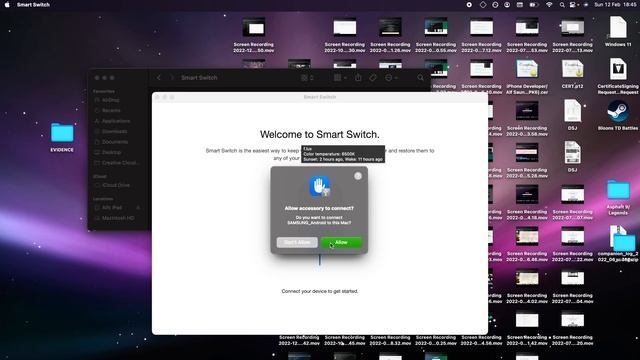This screenshot has width=640, height=360.
Task: Select iCloud Drive in the Finder sidebar
Action: tap(117, 185)
